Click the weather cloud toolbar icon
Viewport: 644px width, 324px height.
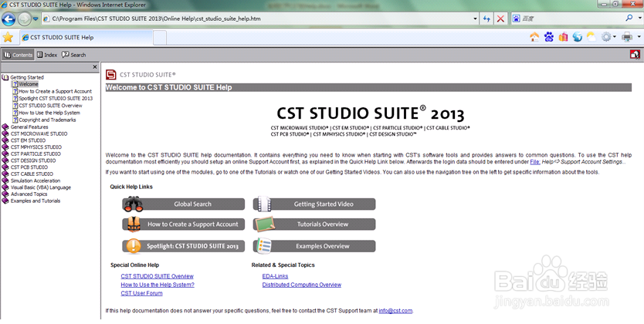pos(591,37)
